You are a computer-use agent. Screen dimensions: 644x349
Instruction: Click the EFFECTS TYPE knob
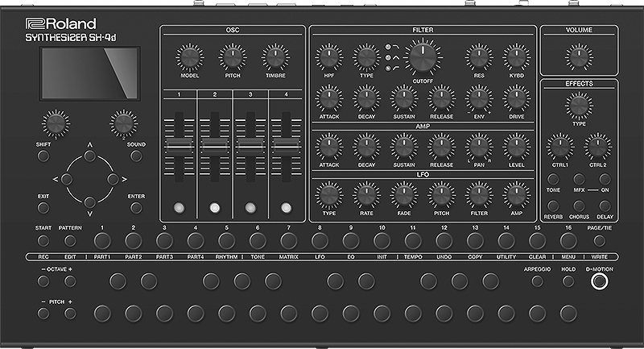579,106
